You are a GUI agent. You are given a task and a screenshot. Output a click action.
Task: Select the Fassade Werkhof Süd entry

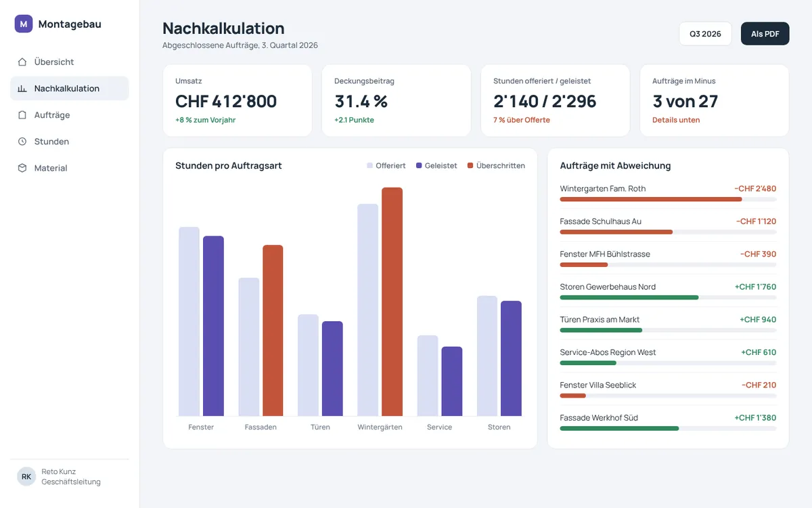click(668, 422)
